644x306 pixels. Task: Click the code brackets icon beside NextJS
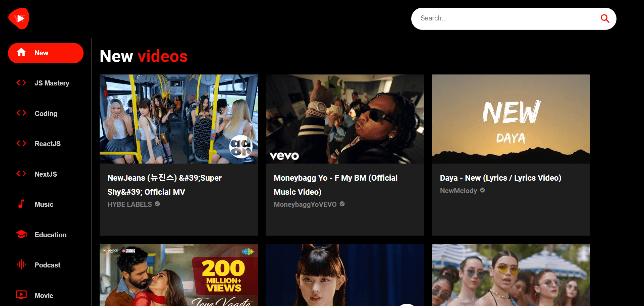21,174
